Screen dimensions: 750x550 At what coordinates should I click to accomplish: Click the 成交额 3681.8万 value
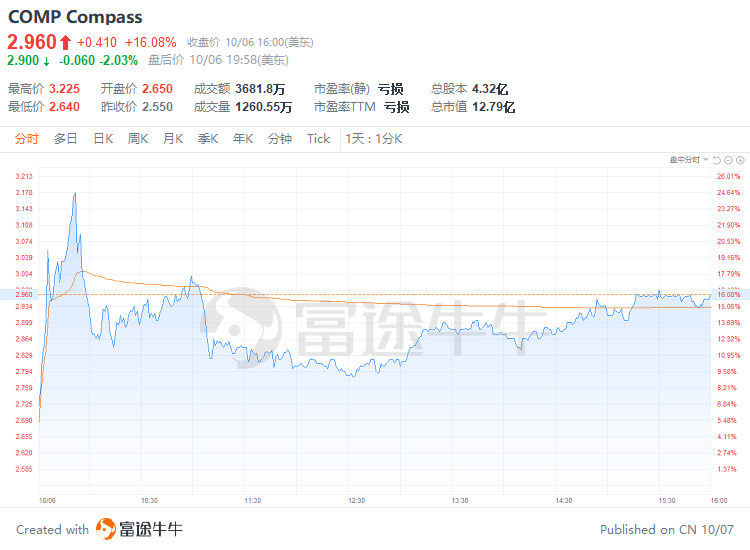tap(260, 89)
